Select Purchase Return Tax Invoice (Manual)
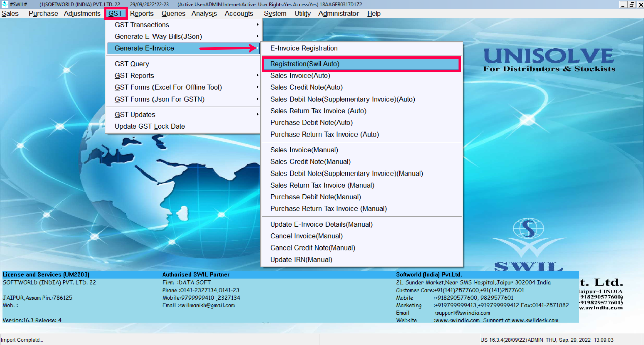 (362, 208)
